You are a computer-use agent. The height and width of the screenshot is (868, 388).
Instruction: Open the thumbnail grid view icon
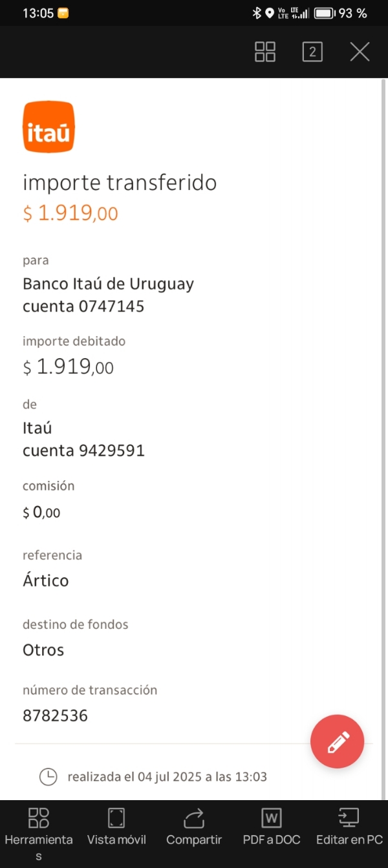pyautogui.click(x=265, y=52)
